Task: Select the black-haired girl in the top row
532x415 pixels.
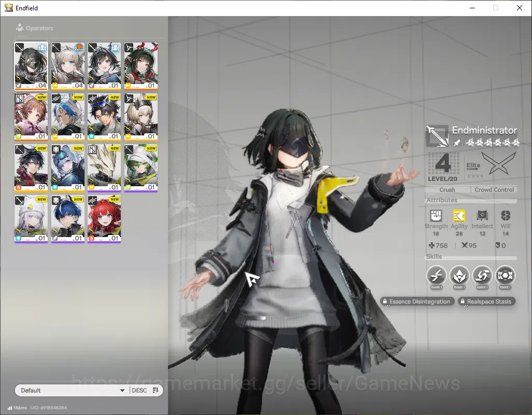Action: click(104, 66)
